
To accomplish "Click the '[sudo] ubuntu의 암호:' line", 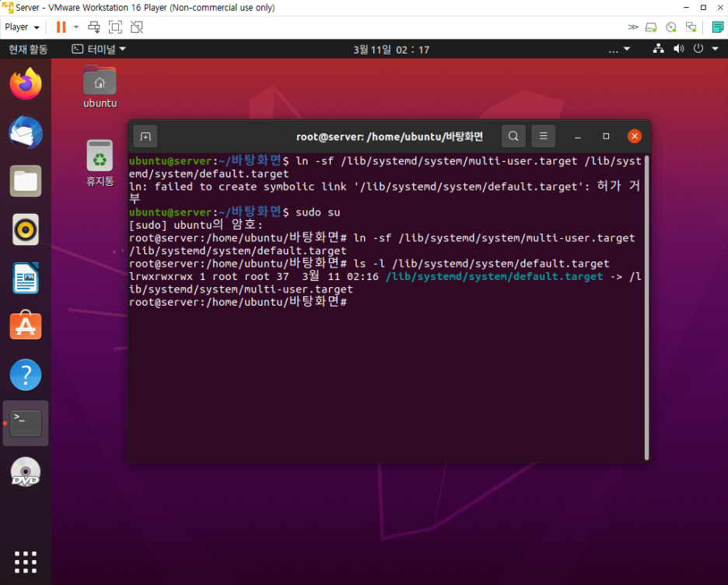I will pos(195,225).
